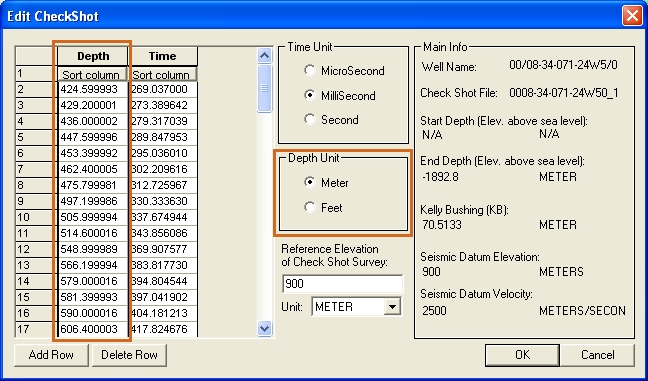The width and height of the screenshot is (648, 381).
Task: Click the table scrollbar down arrow
Action: pyautogui.click(x=264, y=329)
